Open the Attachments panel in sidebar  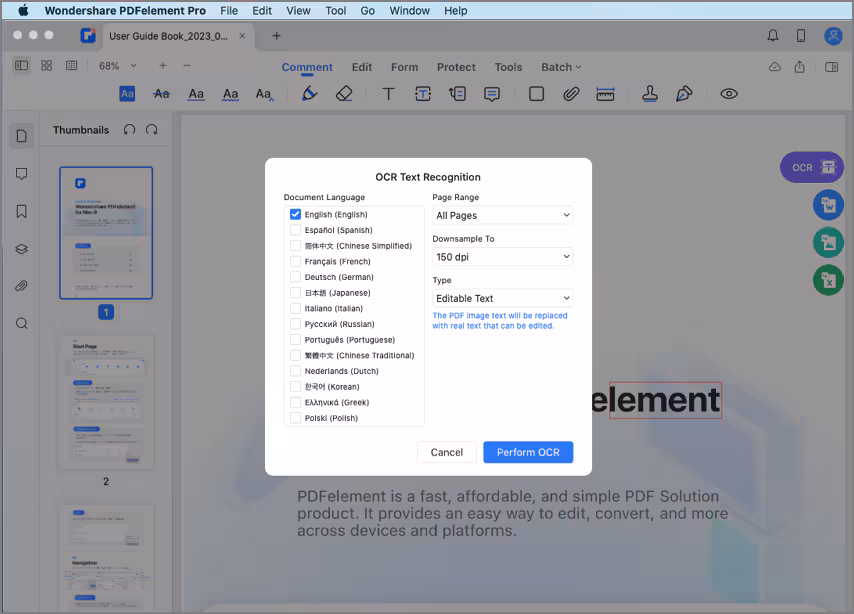(x=21, y=286)
